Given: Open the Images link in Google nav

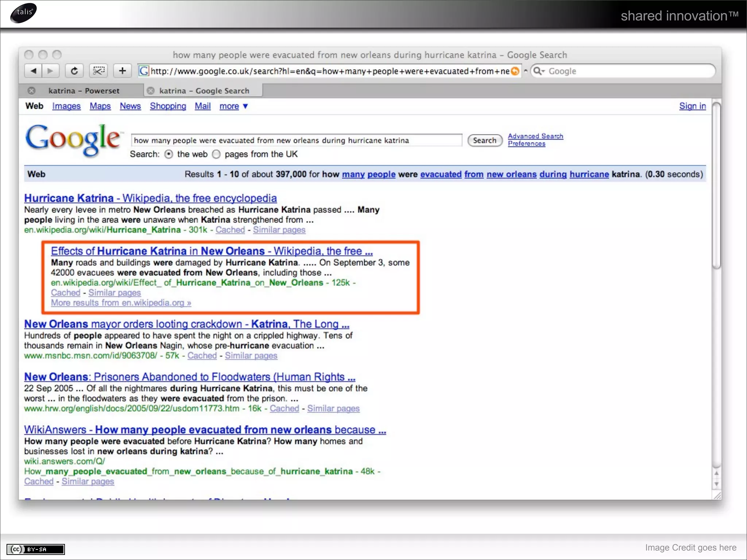Looking at the screenshot, I should [x=66, y=106].
